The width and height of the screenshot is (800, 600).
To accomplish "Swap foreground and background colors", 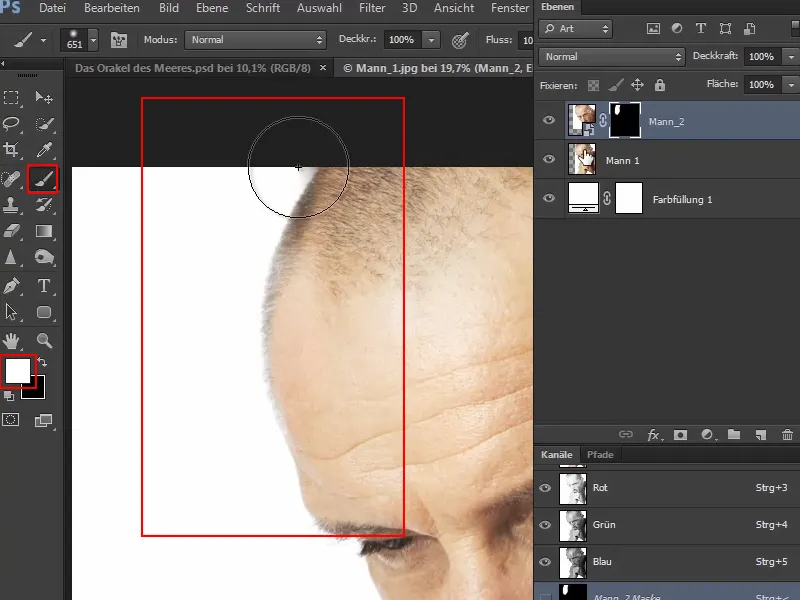I will point(42,362).
